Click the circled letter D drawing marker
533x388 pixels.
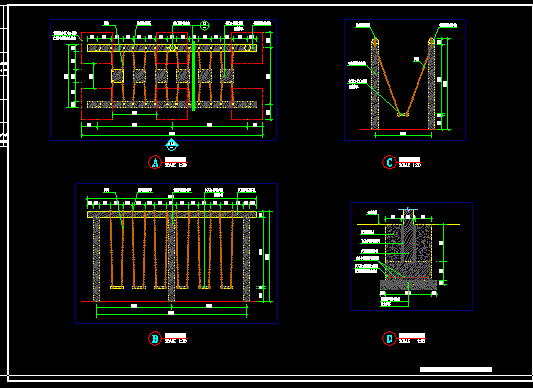coord(389,339)
